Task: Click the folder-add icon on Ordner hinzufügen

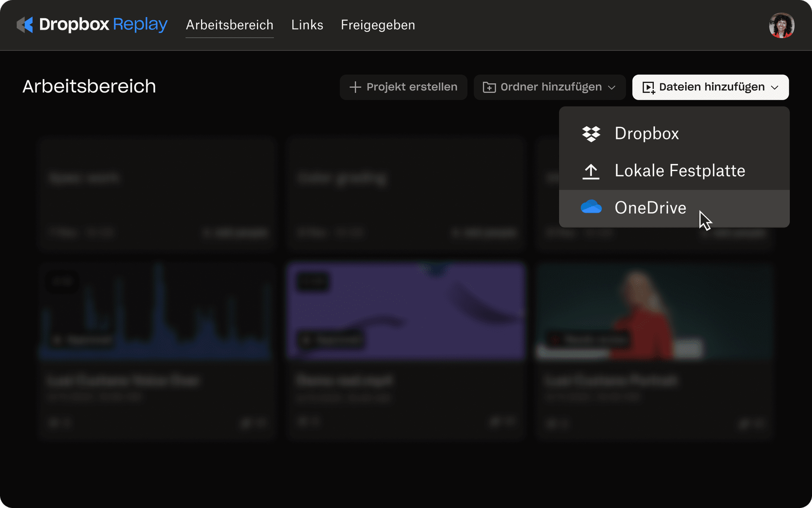Action: click(490, 87)
